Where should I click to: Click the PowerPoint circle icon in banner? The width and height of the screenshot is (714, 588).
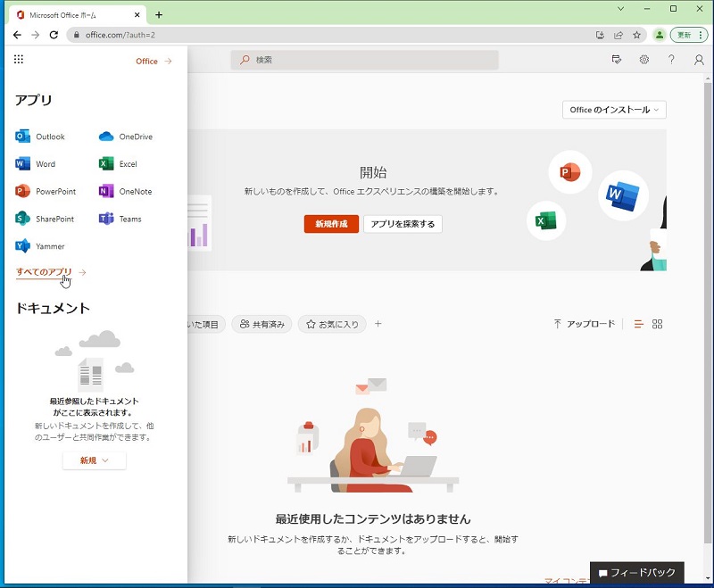[570, 172]
